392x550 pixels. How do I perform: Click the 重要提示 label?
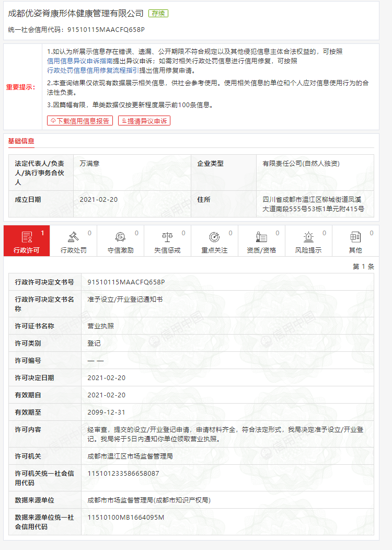21,87
